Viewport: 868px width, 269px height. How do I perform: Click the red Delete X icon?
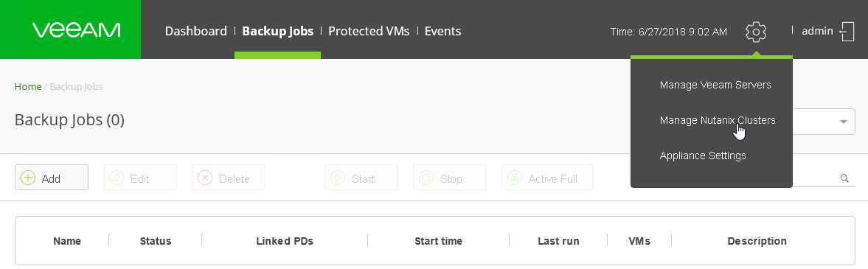pyautogui.click(x=205, y=178)
